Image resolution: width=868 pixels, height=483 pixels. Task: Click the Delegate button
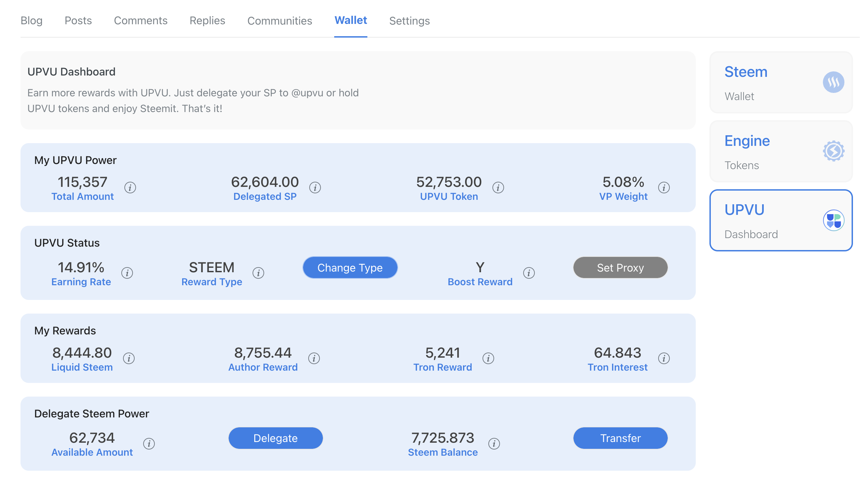(275, 438)
